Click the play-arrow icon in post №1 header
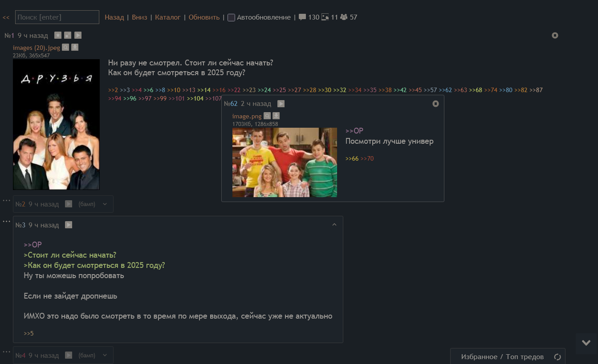The image size is (598, 364). point(78,35)
